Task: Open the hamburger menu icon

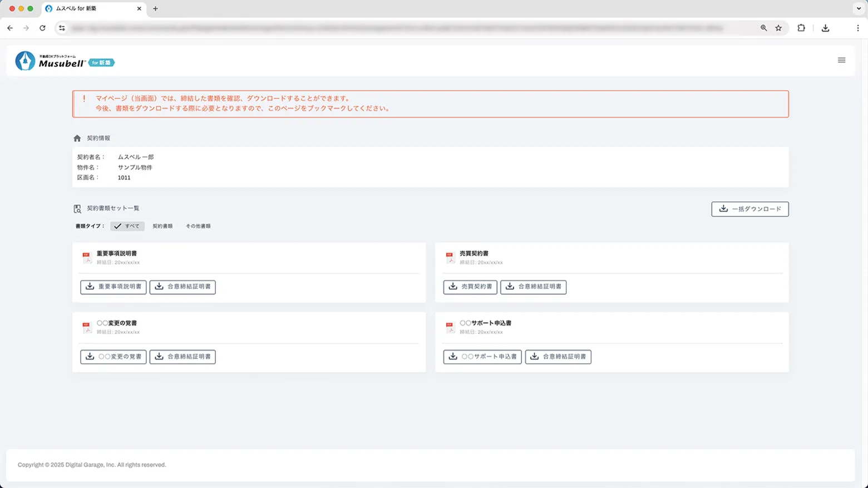Action: click(841, 60)
